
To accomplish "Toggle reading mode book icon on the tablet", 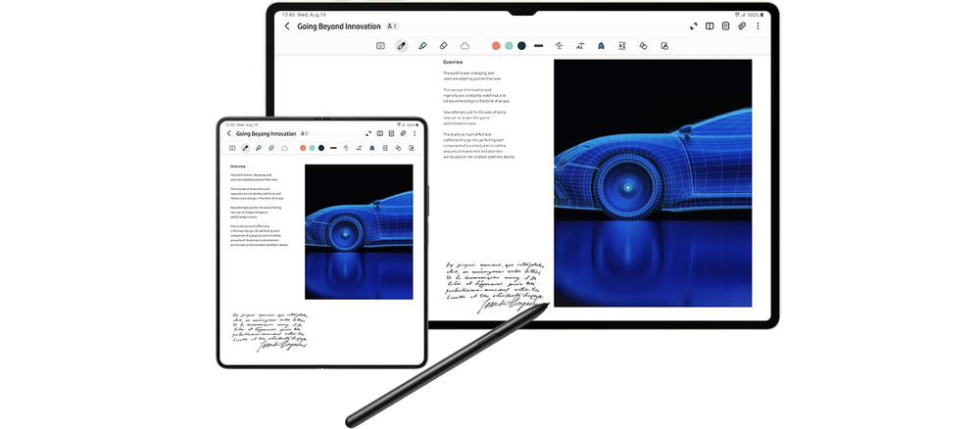I will (x=710, y=26).
